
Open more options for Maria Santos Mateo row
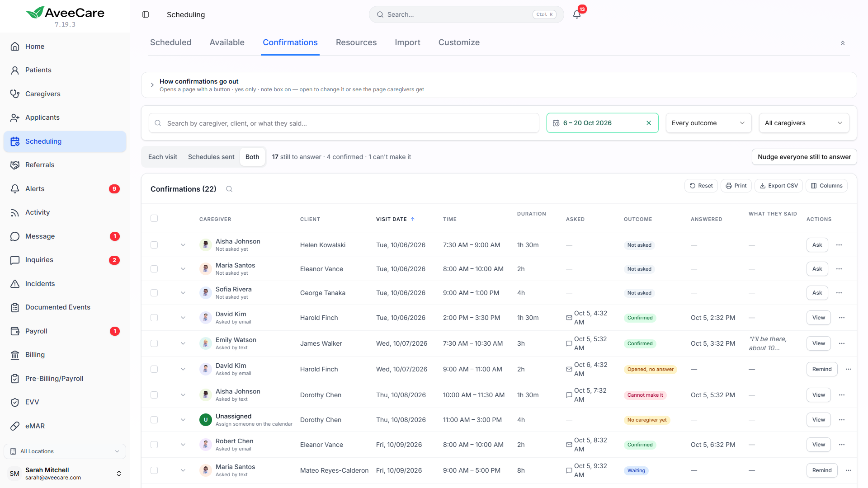coord(849,470)
